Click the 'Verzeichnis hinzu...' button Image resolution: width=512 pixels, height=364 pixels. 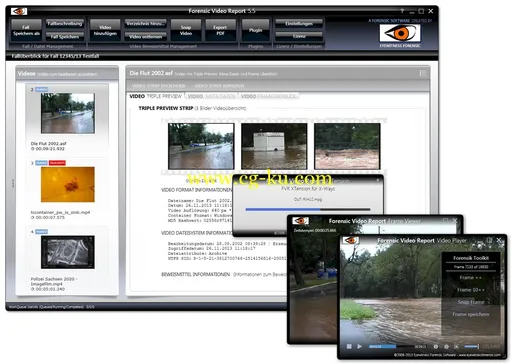tap(145, 24)
